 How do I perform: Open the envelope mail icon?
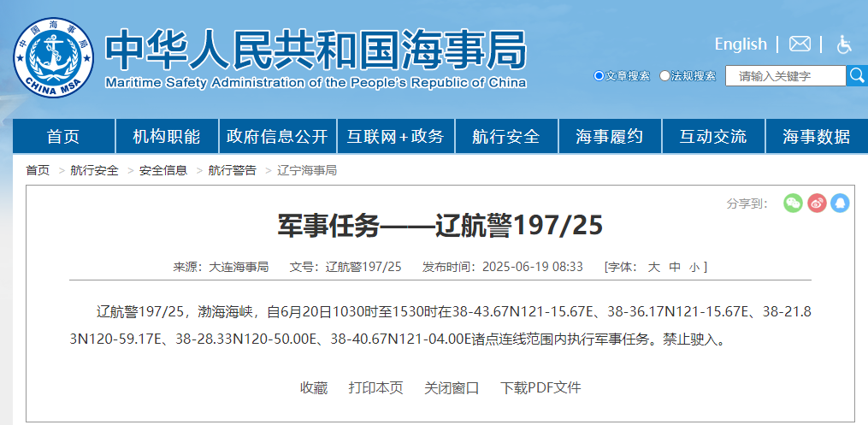pos(800,44)
